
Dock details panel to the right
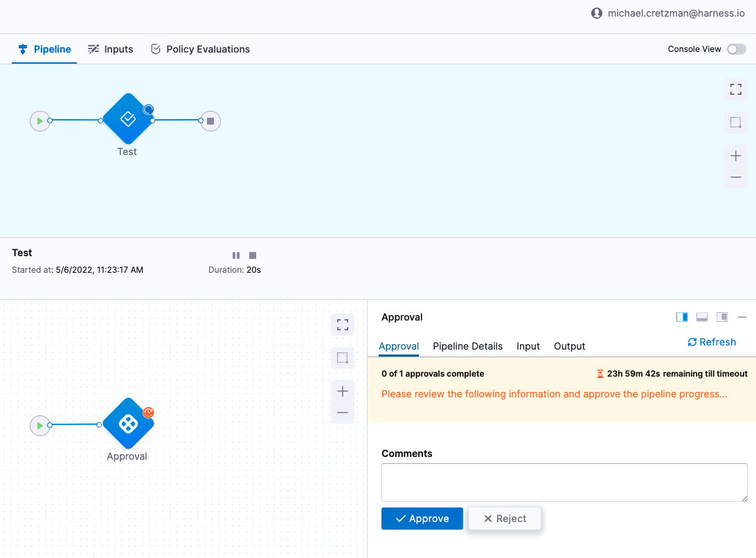[682, 317]
